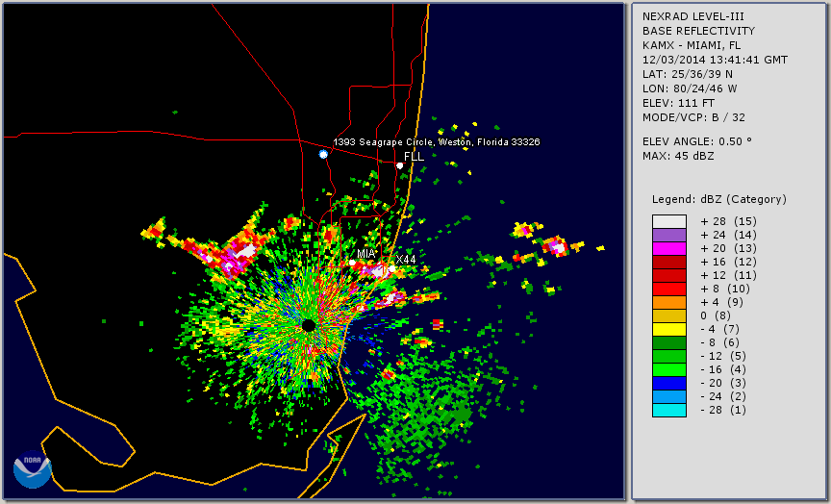Viewport: 831px width, 504px height.
Task: Select the -12 (5) green legend swatch
Action: 669,356
